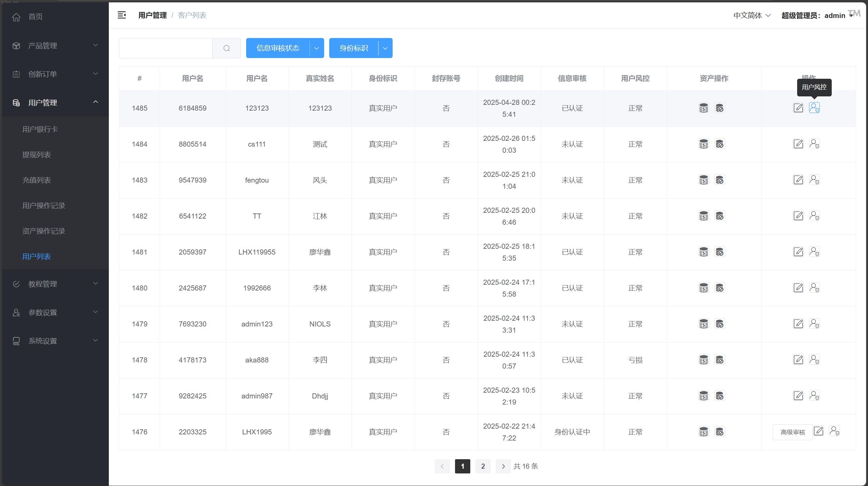The width and height of the screenshot is (868, 486).
Task: Open 提现列表 in the sidebar
Action: click(37, 155)
